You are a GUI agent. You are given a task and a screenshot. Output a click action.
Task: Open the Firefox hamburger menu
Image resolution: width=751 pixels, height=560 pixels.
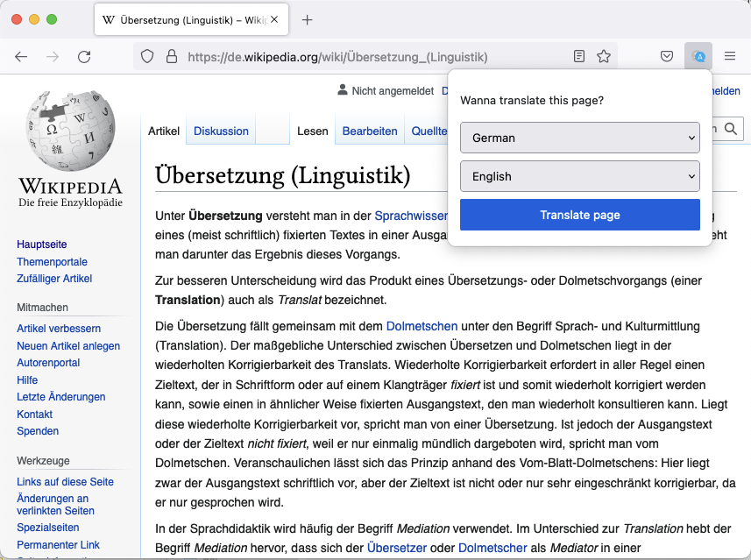[x=730, y=57]
